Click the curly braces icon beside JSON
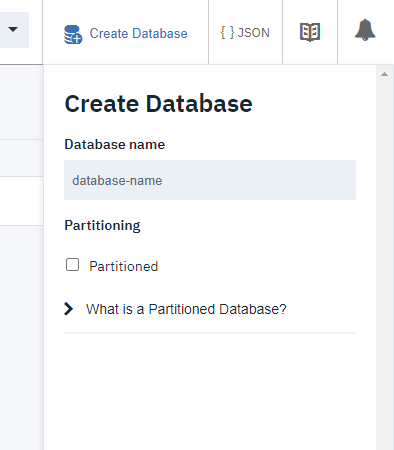This screenshot has height=450, width=394. coord(227,33)
